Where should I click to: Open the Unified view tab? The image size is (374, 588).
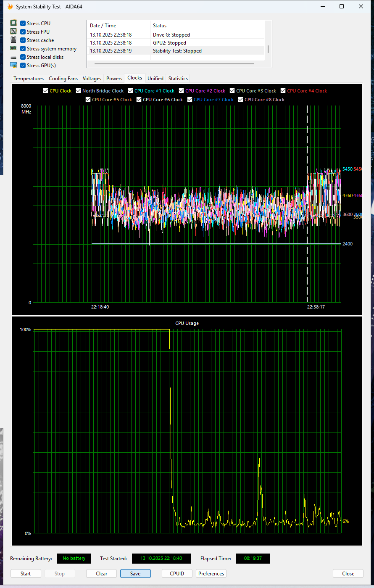[x=155, y=78]
